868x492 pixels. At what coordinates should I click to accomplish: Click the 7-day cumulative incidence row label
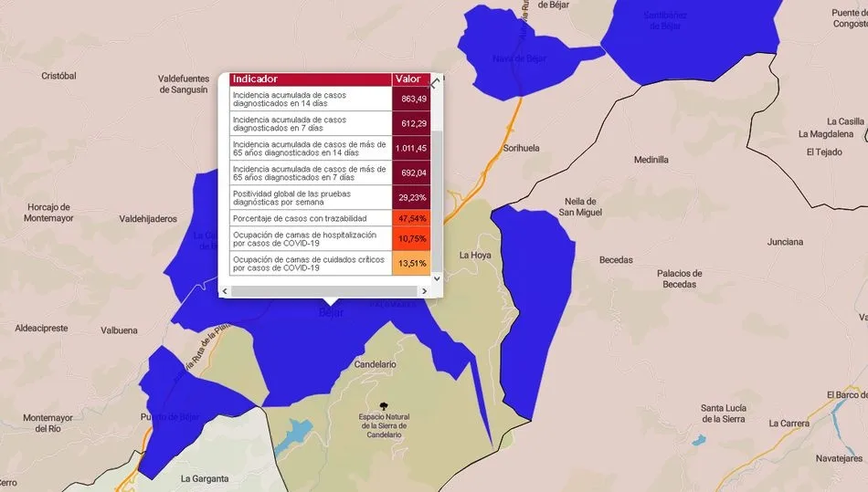click(290, 124)
